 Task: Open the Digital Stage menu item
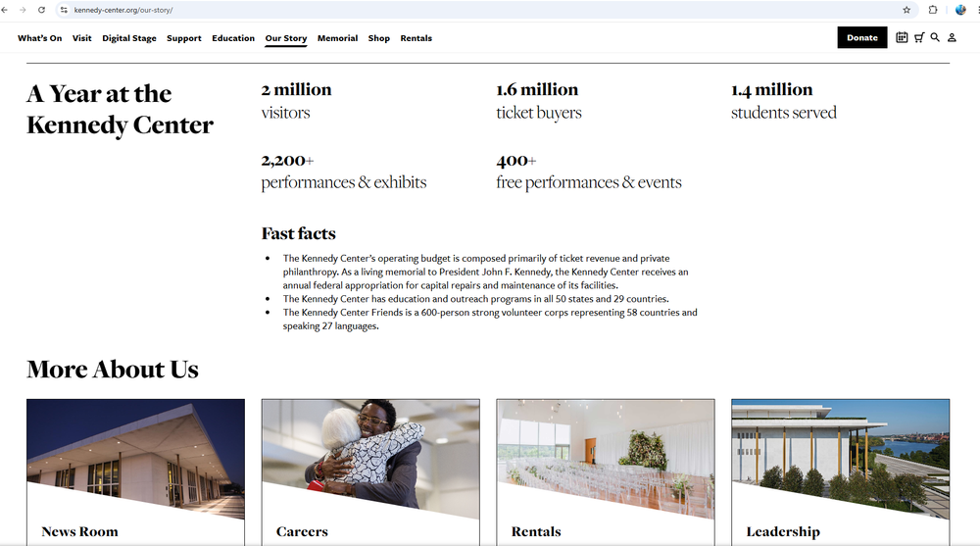pos(129,38)
